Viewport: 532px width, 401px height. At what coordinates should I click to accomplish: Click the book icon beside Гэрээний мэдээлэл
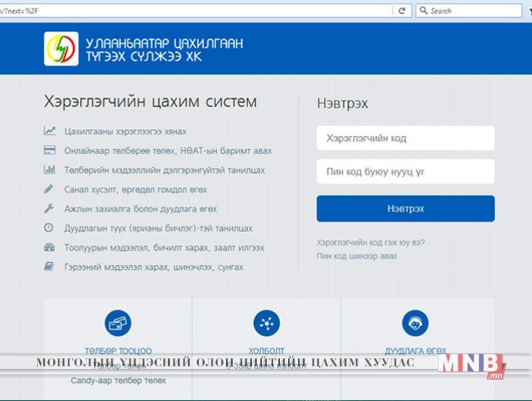tap(49, 267)
